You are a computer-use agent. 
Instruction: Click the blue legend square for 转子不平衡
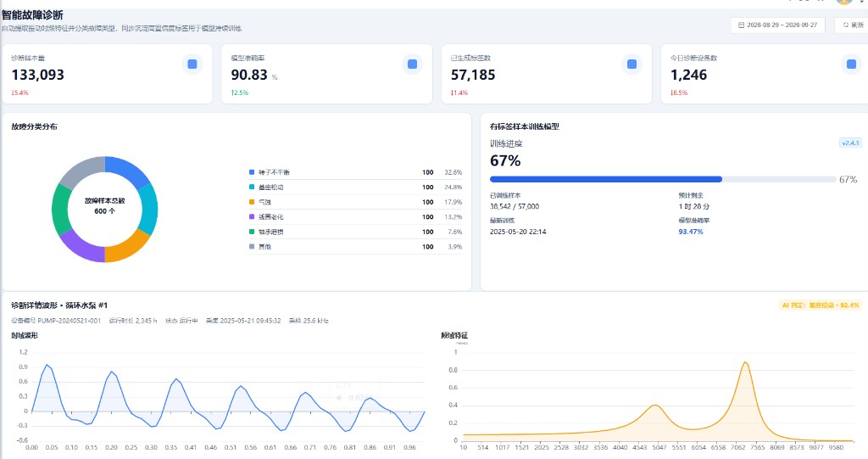pos(252,172)
